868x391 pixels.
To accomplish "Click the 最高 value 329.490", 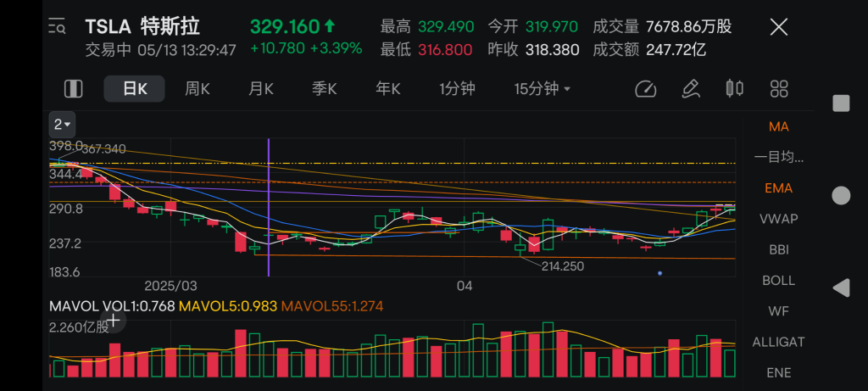I will 446,26.
